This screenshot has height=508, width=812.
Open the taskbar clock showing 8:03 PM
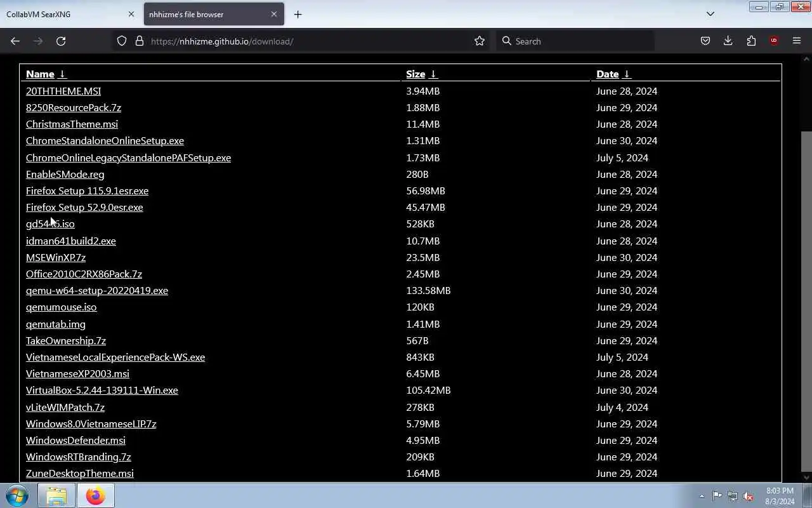[x=780, y=496]
